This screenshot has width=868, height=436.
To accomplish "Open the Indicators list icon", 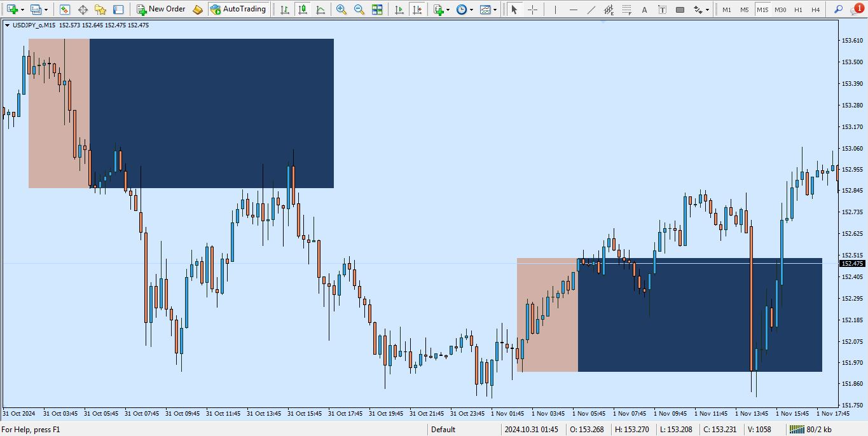I will pos(439,10).
